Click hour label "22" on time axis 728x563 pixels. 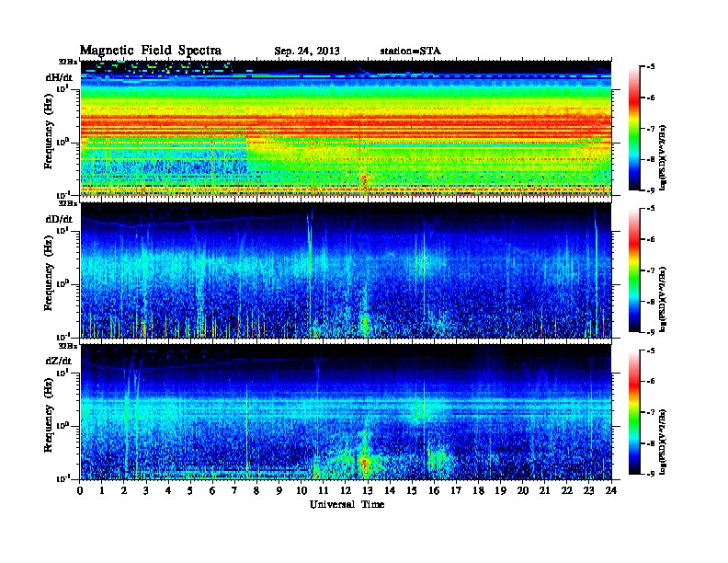coord(567,490)
